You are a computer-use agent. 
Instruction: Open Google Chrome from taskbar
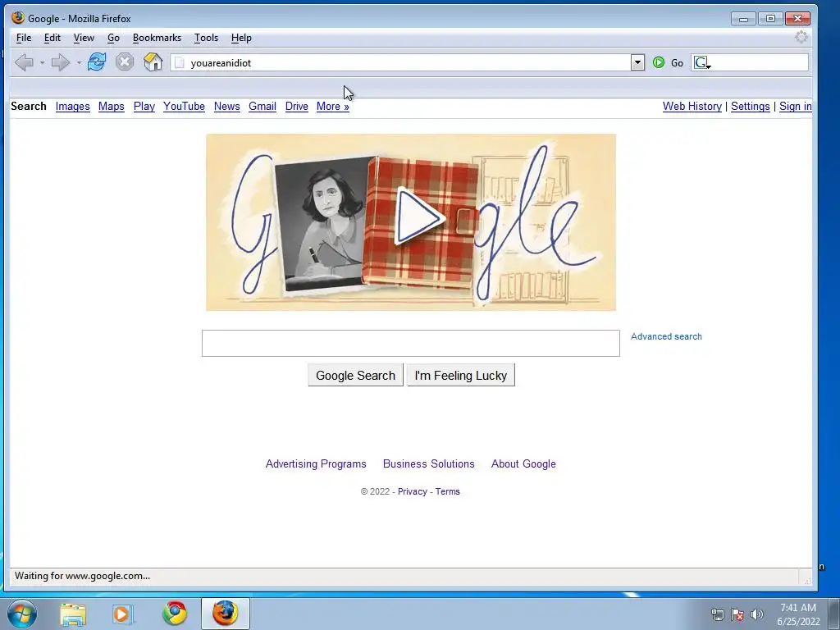pos(176,614)
